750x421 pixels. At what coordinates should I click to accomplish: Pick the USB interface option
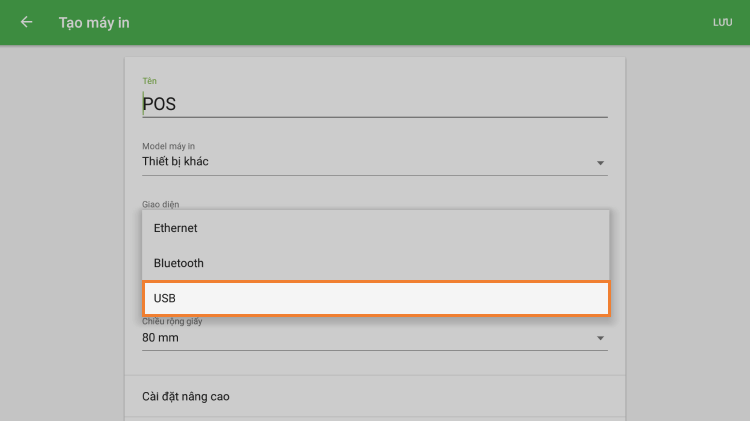coord(375,298)
